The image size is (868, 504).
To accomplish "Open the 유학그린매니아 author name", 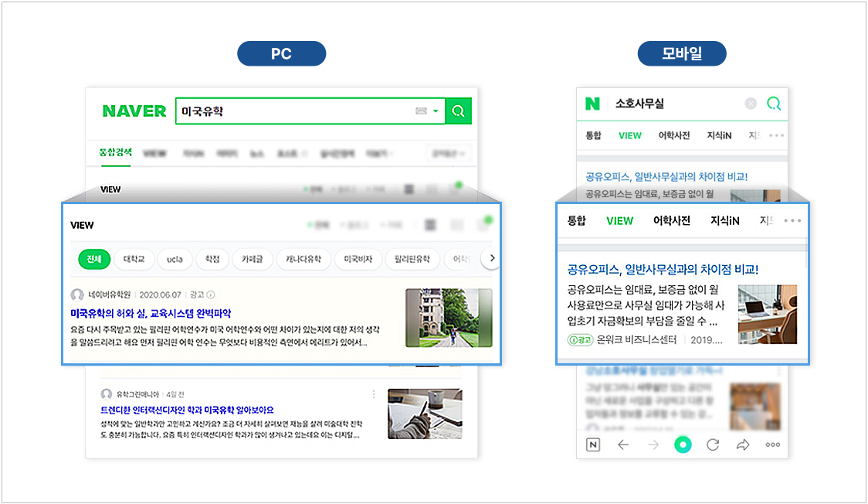I will 137,394.
